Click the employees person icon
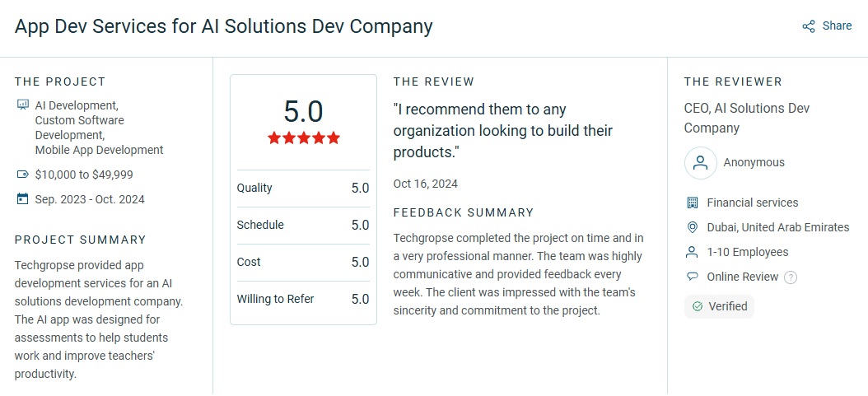868x396 pixels. (692, 252)
